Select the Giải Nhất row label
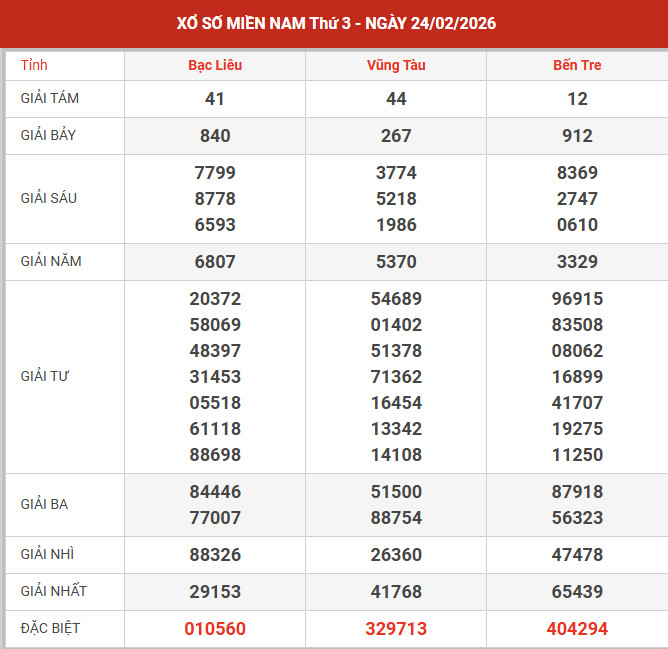The height and width of the screenshot is (649, 668). tap(53, 591)
